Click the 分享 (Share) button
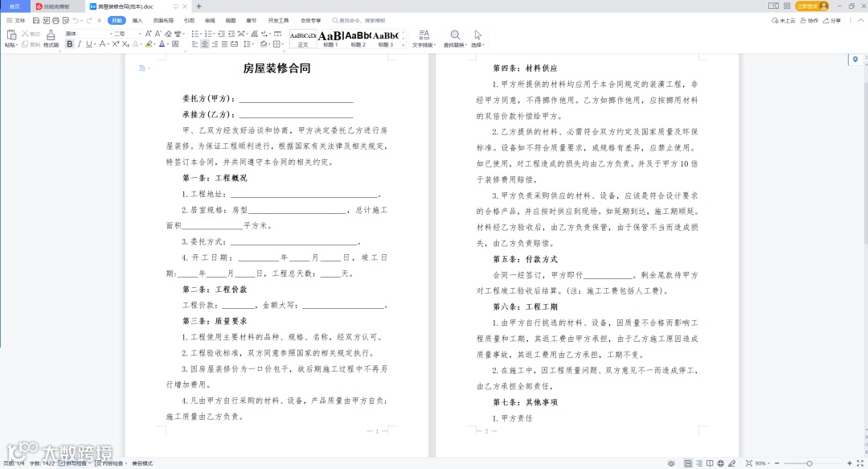The width and height of the screenshot is (868, 469). (x=832, y=20)
